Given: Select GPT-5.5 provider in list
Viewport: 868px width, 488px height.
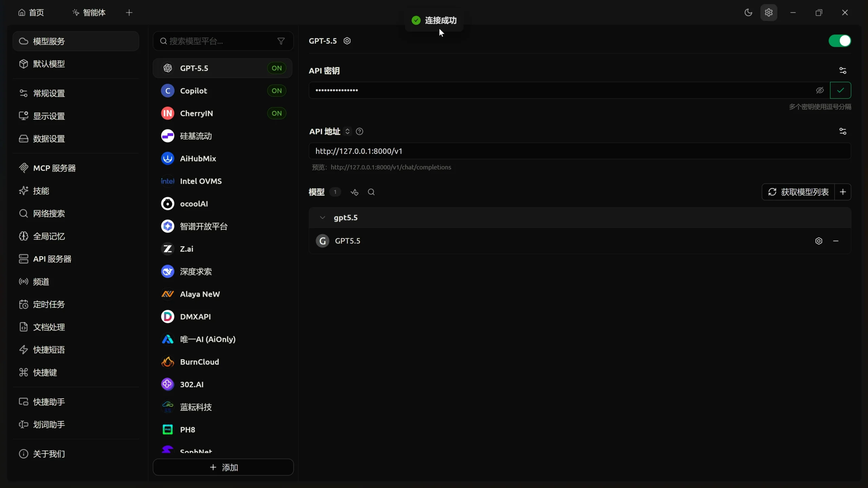Looking at the screenshot, I should [222, 68].
